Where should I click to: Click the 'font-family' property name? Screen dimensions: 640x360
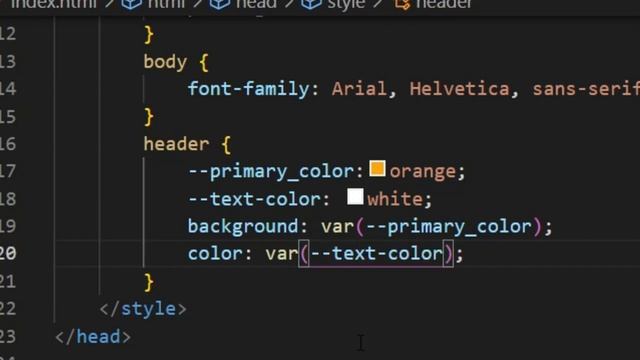tap(249, 89)
